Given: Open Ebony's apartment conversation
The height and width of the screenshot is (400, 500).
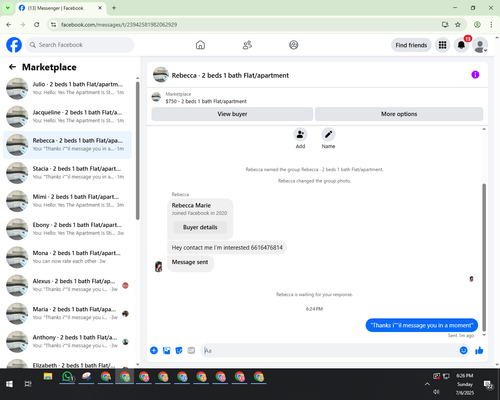Looking at the screenshot, I should click(x=67, y=229).
